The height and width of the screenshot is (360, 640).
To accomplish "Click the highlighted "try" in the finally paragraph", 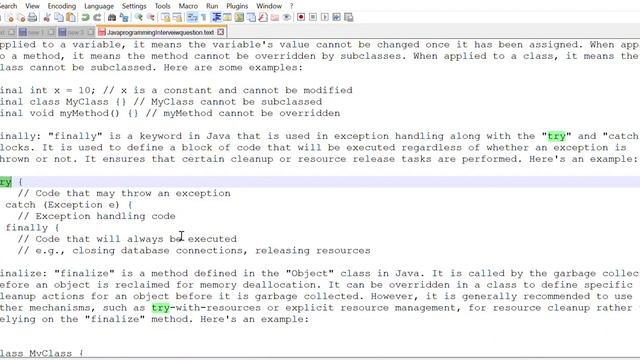I will click(x=556, y=136).
